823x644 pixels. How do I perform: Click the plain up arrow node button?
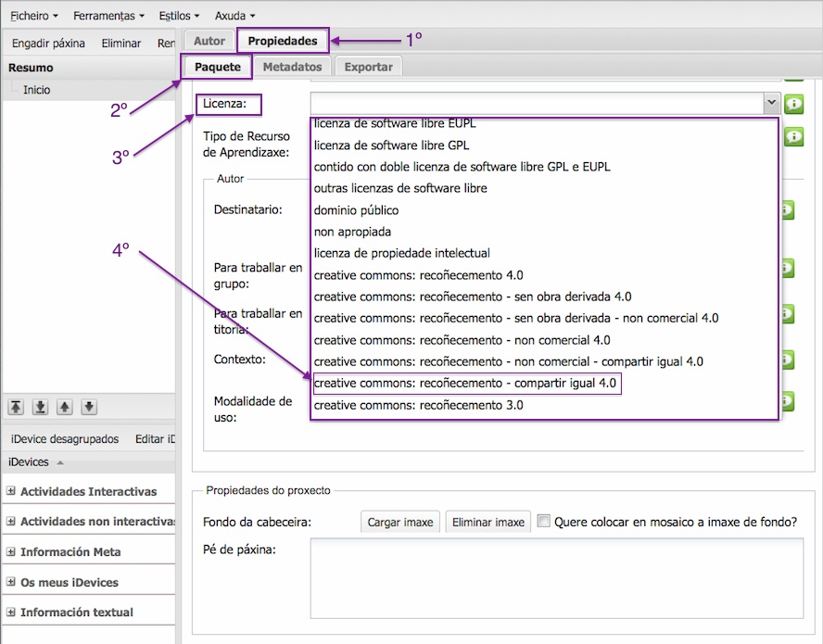[65, 407]
